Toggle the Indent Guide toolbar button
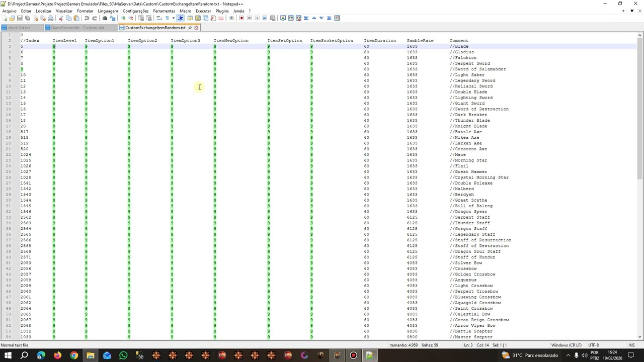 point(181,18)
